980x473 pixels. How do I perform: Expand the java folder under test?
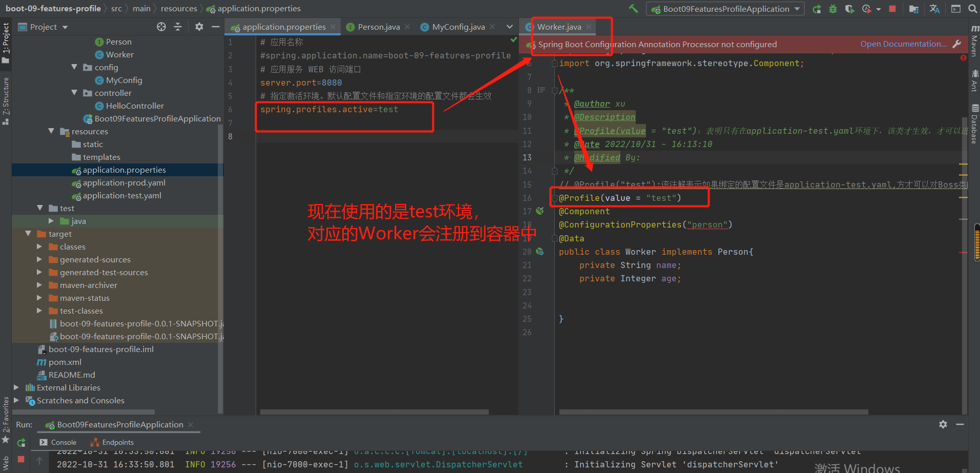point(51,221)
